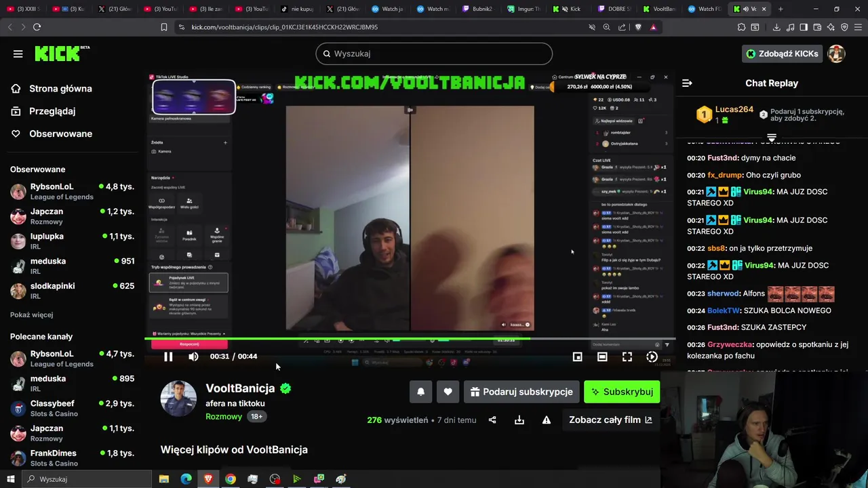
Task: Open zoom magnifier in address bar
Action: 607,27
